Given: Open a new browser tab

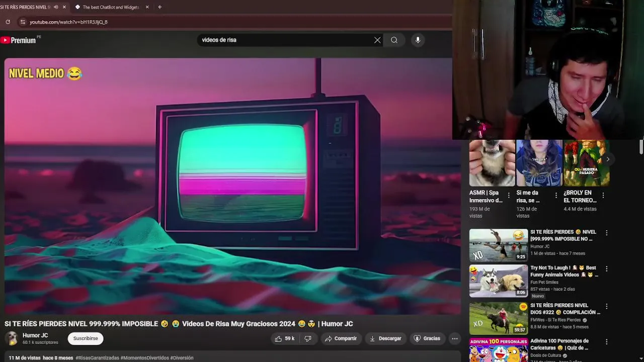Looking at the screenshot, I should [x=159, y=7].
